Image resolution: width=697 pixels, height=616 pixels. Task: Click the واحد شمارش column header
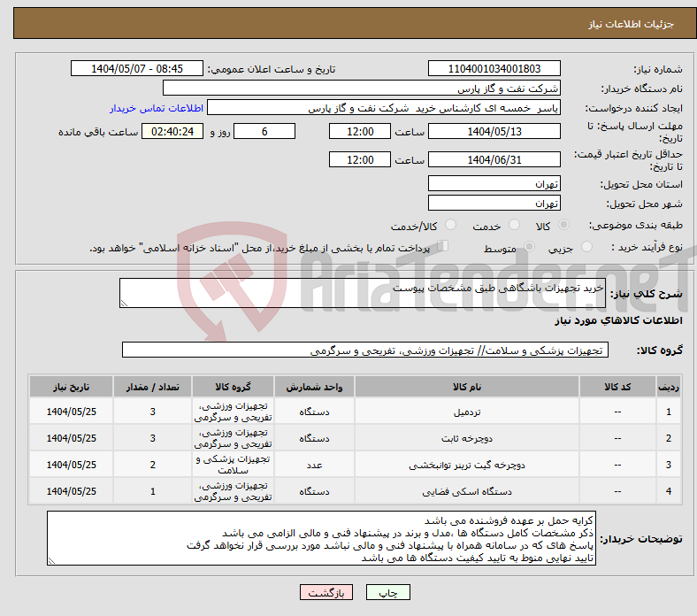click(x=314, y=387)
